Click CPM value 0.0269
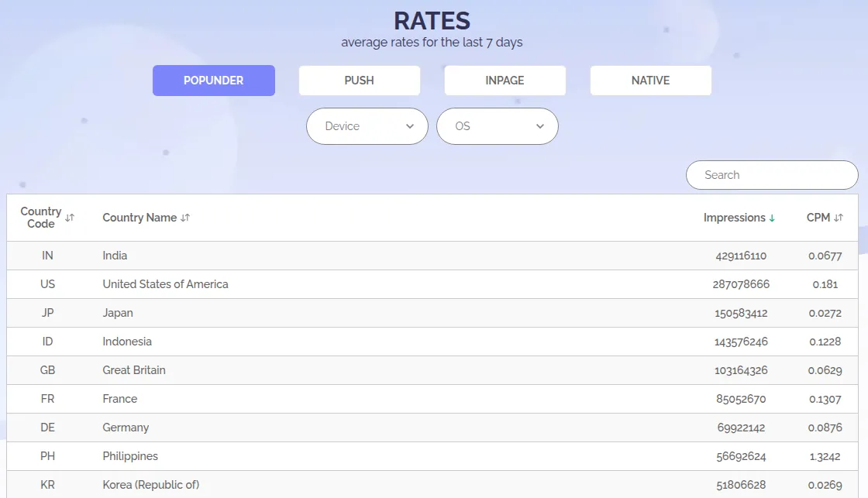Image resolution: width=868 pixels, height=498 pixels. [x=825, y=485]
